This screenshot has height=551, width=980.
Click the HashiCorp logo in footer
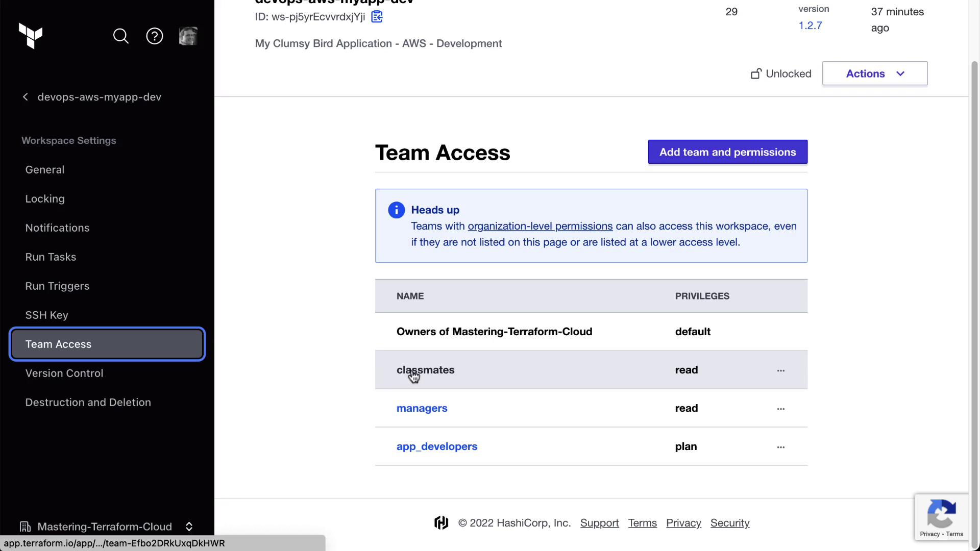point(442,523)
